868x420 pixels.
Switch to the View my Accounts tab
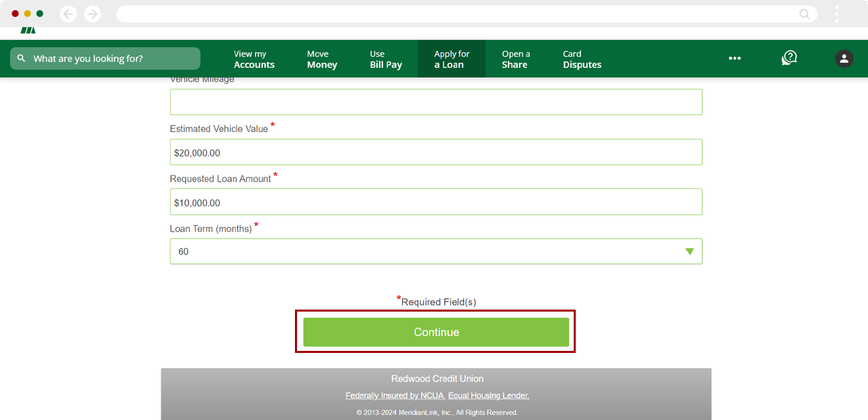coord(254,59)
